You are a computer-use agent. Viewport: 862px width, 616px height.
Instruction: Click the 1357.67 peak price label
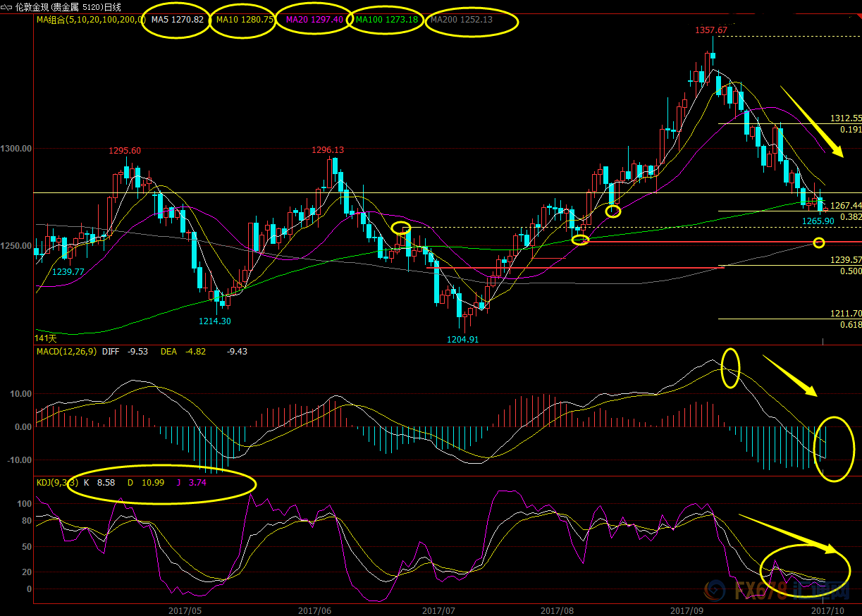point(710,31)
